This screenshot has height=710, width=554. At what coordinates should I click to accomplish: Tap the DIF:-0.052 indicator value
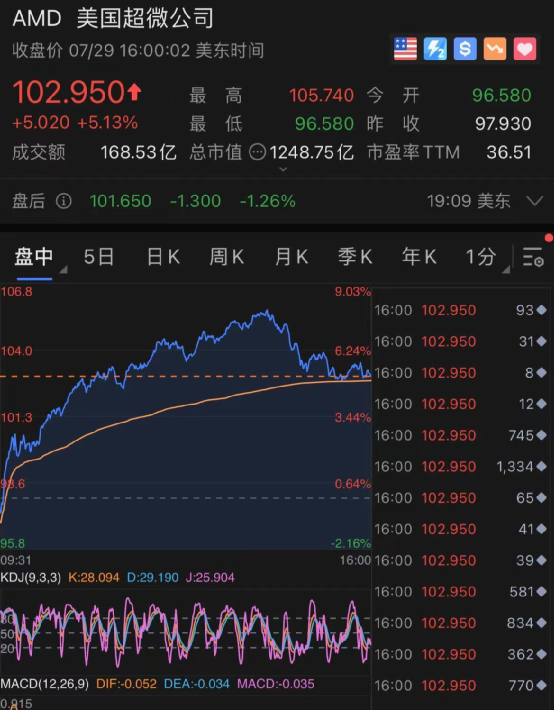(x=126, y=684)
